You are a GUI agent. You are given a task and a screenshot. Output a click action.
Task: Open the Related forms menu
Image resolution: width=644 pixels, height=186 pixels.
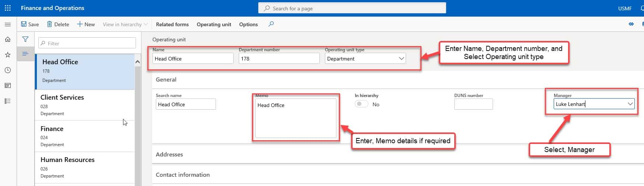pos(172,24)
